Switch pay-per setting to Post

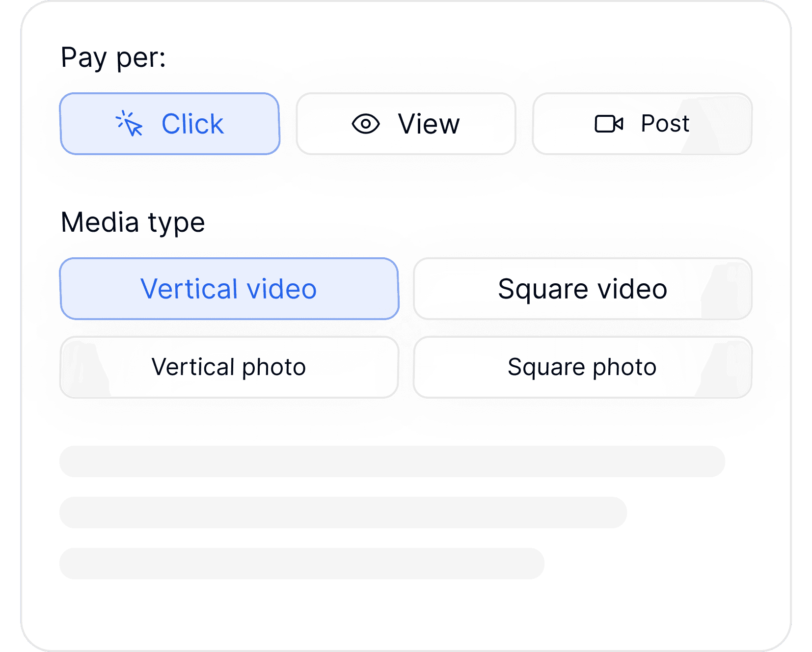click(x=642, y=124)
